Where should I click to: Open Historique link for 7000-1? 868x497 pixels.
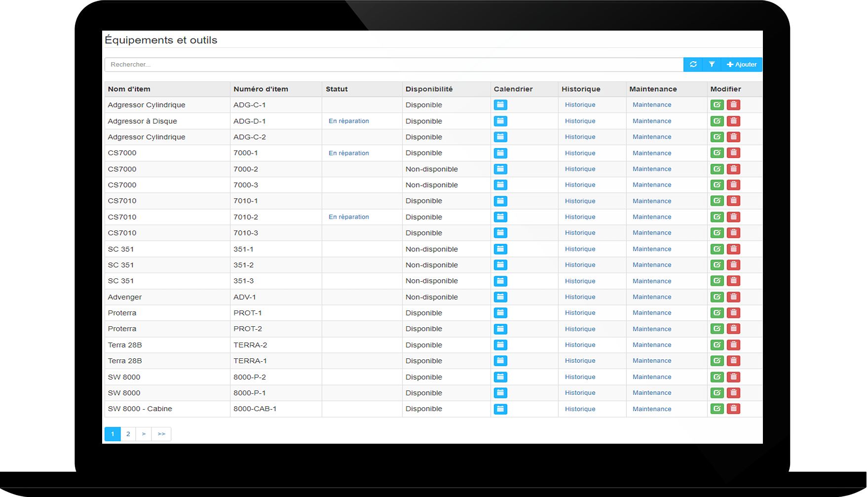coord(580,153)
